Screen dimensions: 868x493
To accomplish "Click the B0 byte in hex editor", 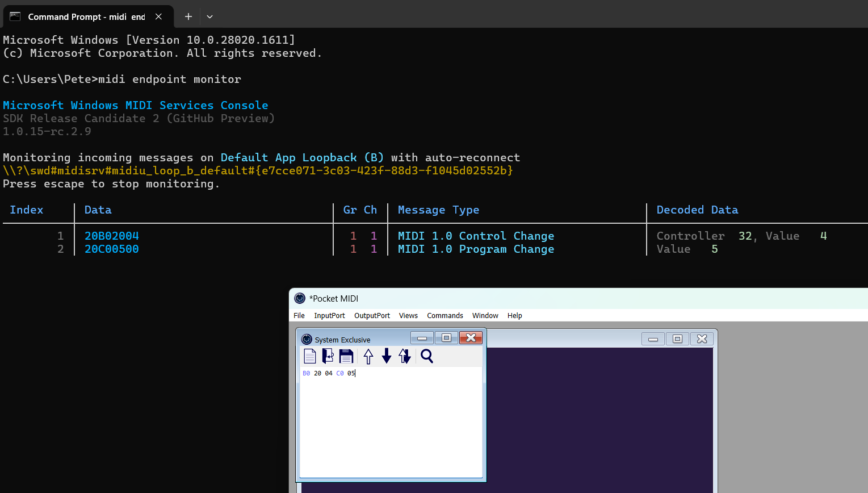I will (307, 373).
